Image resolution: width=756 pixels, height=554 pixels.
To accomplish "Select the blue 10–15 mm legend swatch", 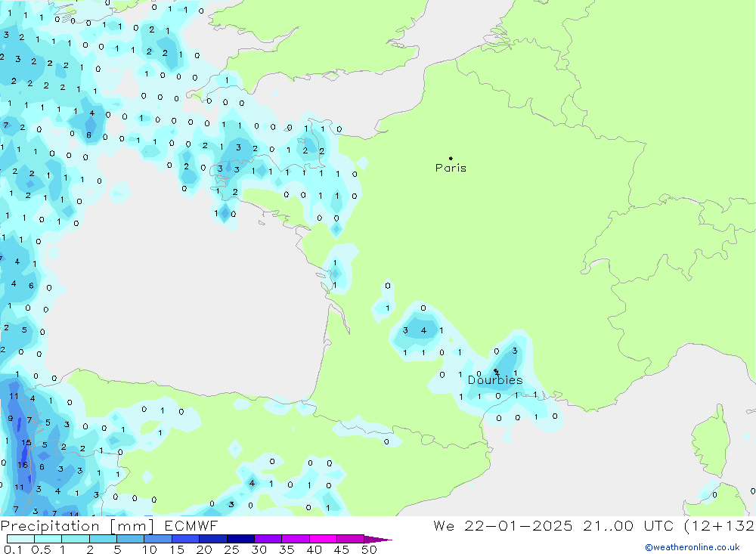I will click(x=158, y=539).
